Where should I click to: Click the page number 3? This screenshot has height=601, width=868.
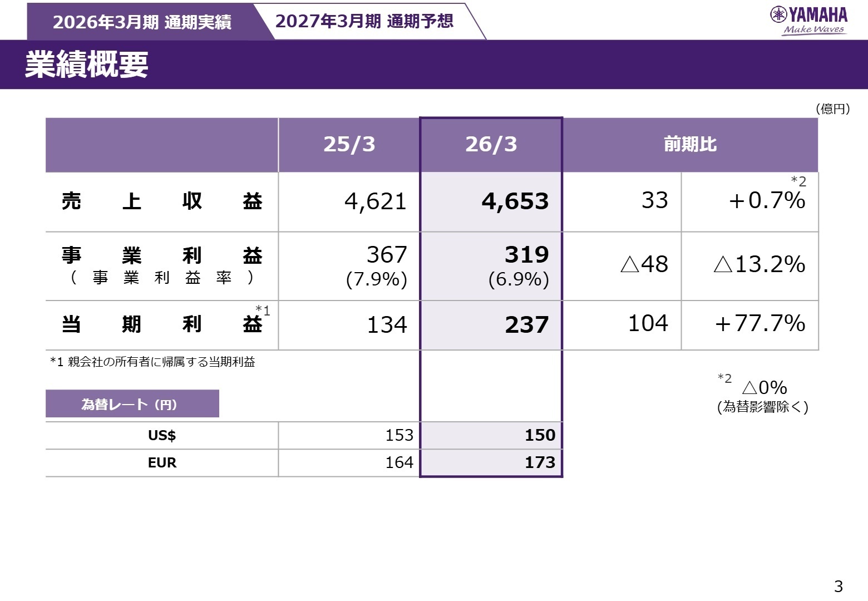pos(839,586)
